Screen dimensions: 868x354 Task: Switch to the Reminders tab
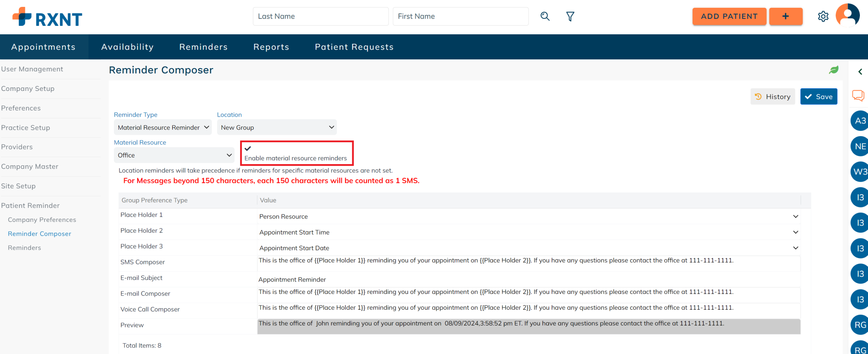pyautogui.click(x=203, y=47)
